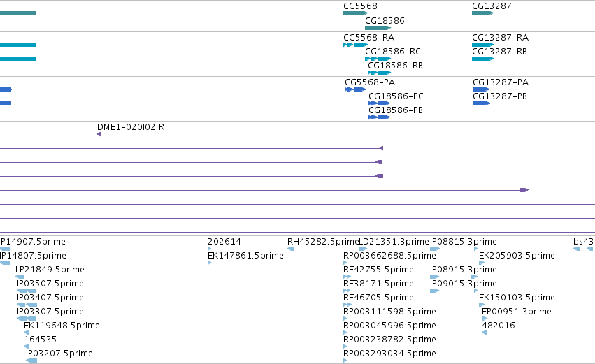Click the teal bar under CG18586

[x=378, y=28]
